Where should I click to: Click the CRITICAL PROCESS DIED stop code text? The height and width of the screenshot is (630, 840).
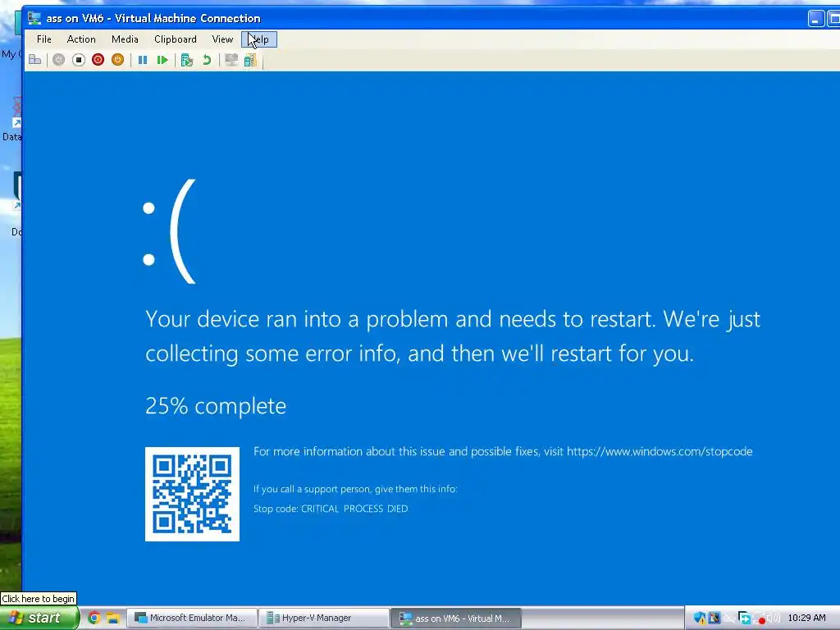click(x=354, y=509)
